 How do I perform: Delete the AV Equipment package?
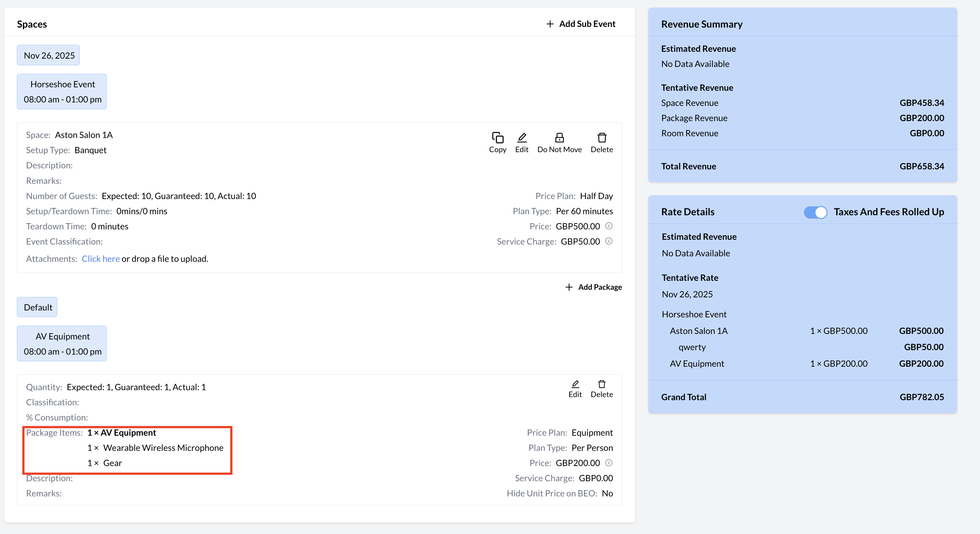(x=601, y=384)
